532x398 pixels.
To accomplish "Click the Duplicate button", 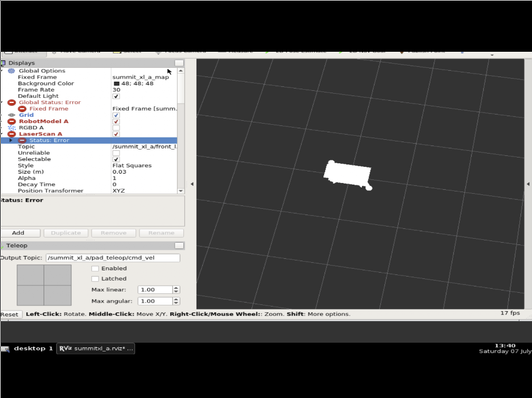I will click(x=66, y=233).
